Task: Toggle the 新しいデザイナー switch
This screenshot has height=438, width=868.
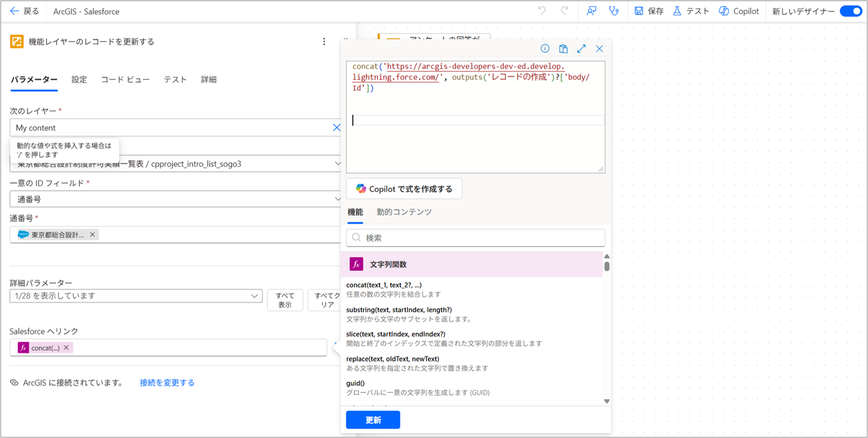Action: [x=851, y=11]
